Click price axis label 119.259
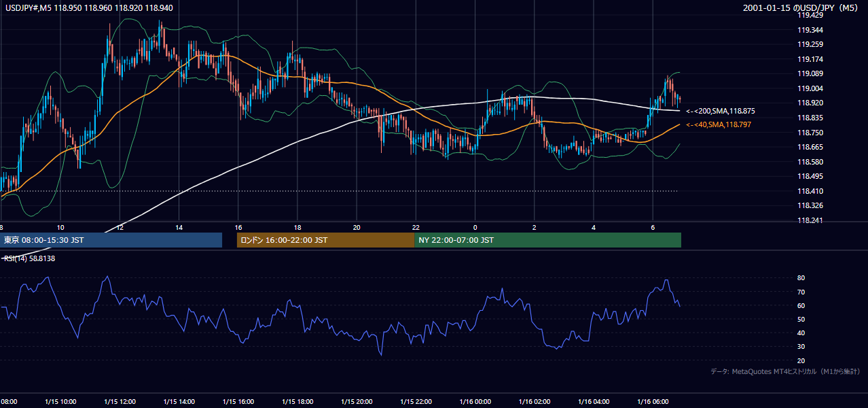The image size is (868, 408). click(x=811, y=44)
